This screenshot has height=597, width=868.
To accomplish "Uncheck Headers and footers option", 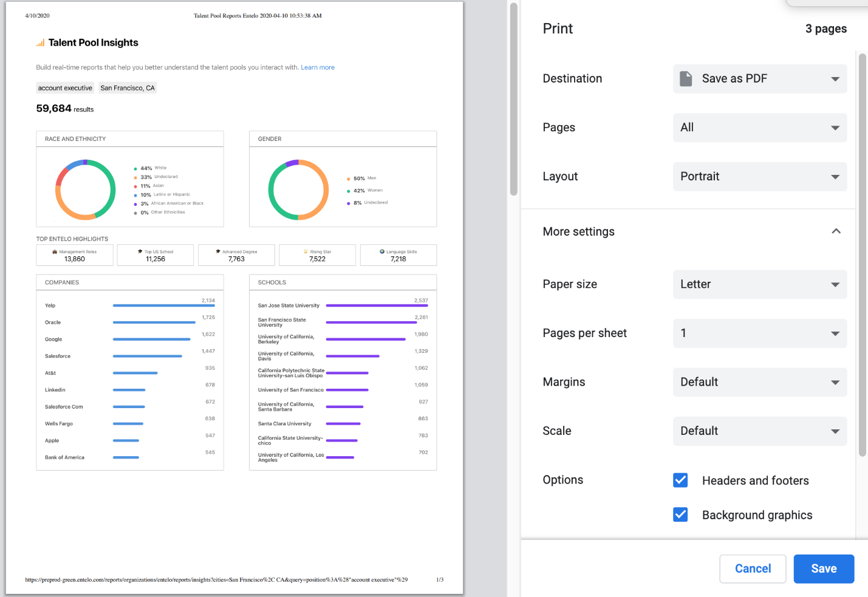I will point(680,480).
